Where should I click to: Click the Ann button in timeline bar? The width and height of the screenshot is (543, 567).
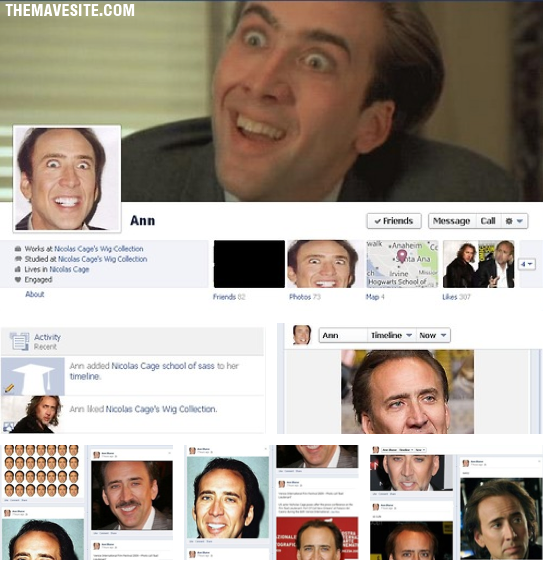pos(343,335)
